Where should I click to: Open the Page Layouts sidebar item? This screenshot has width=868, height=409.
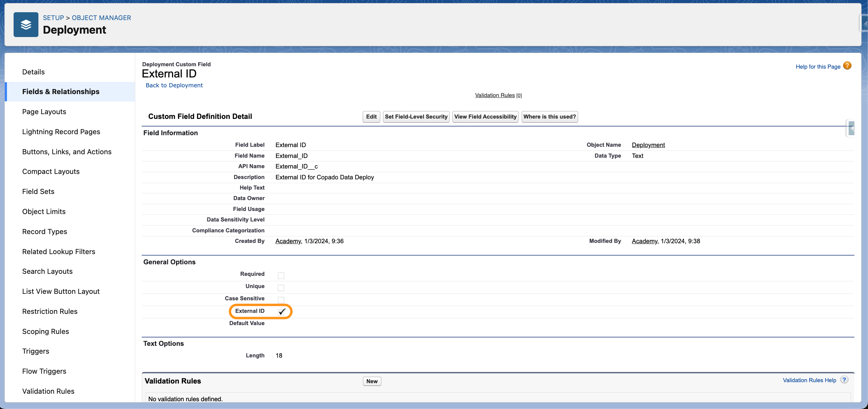pyautogui.click(x=44, y=112)
